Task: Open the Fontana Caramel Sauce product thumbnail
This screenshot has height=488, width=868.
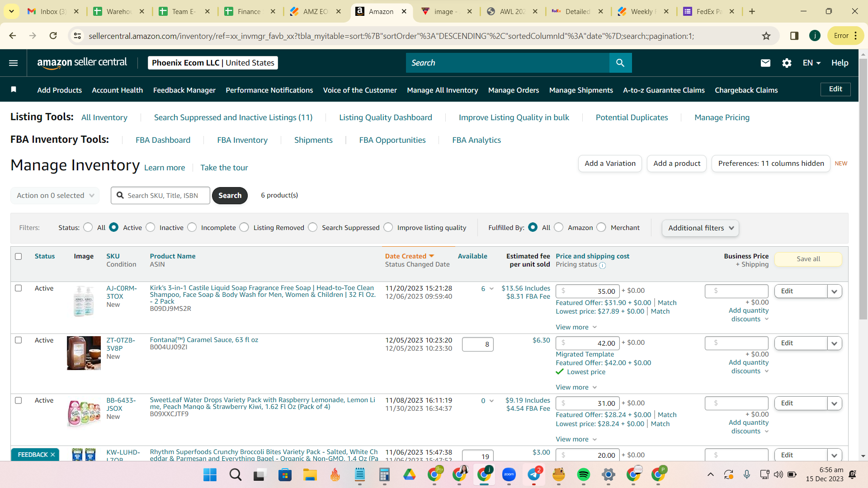Action: tap(84, 353)
